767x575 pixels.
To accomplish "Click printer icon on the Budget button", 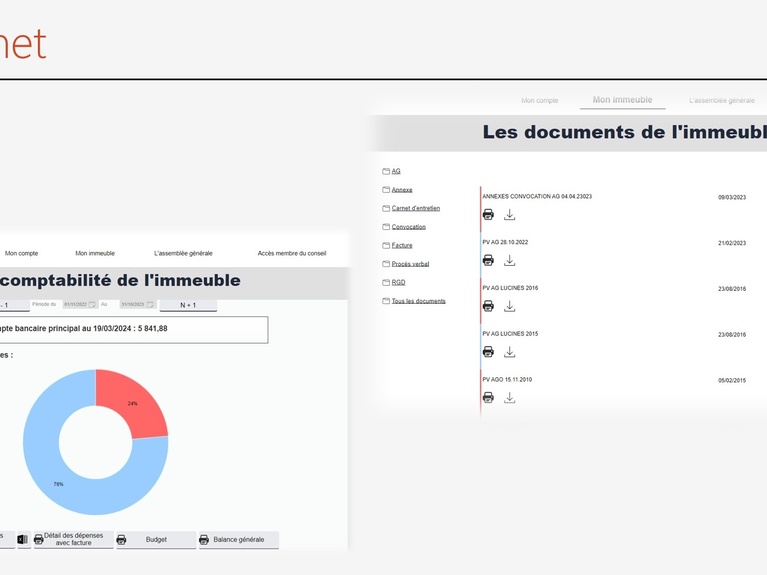I will click(121, 540).
